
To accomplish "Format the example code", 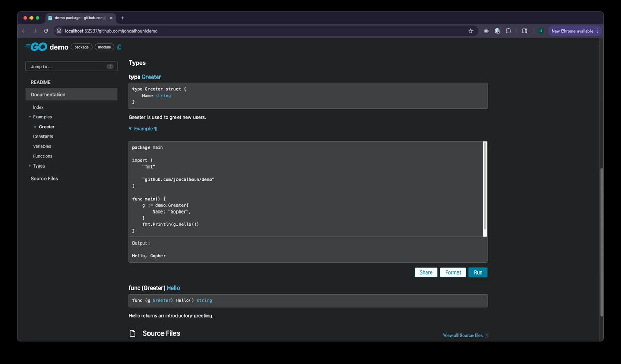I will pos(453,272).
